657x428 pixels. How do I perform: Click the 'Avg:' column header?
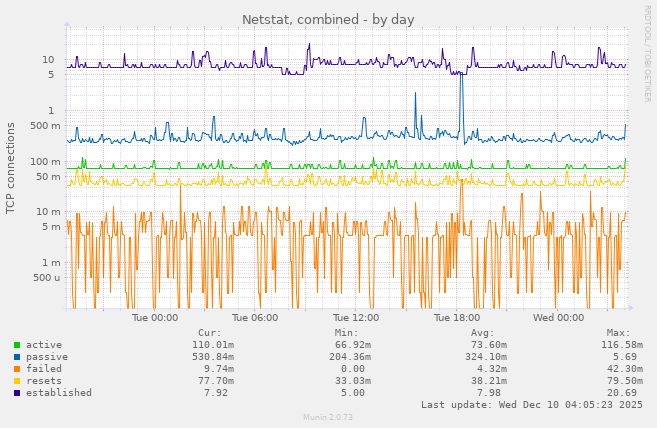point(483,333)
